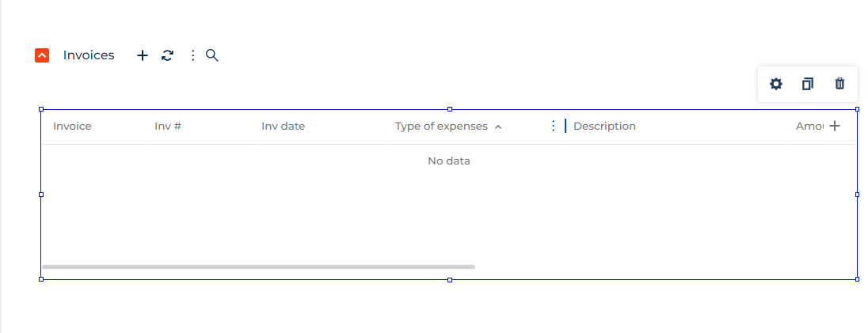Click the Description column header
The width and height of the screenshot is (868, 333).
(604, 126)
